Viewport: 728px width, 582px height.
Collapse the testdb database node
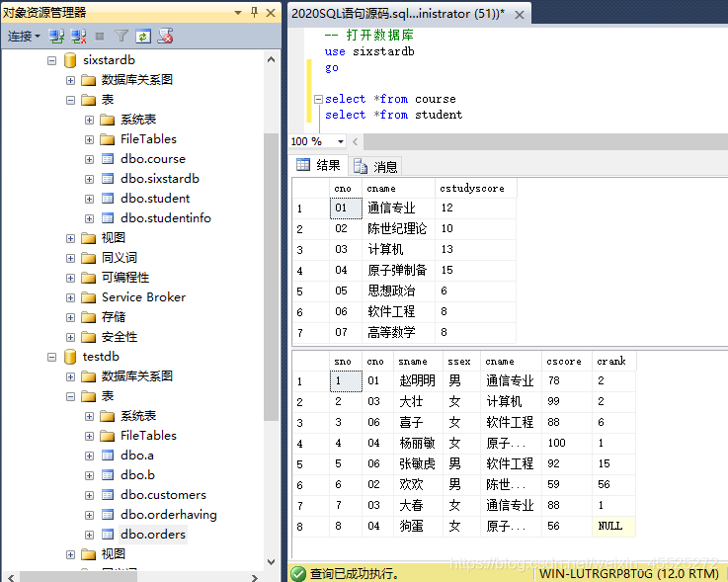point(52,357)
